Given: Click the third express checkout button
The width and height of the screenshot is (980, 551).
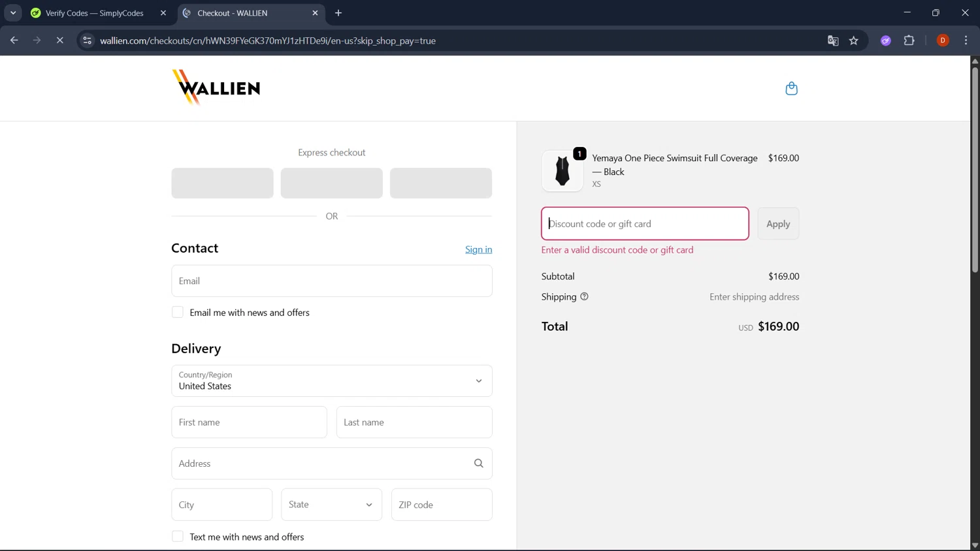Looking at the screenshot, I should coord(441,183).
